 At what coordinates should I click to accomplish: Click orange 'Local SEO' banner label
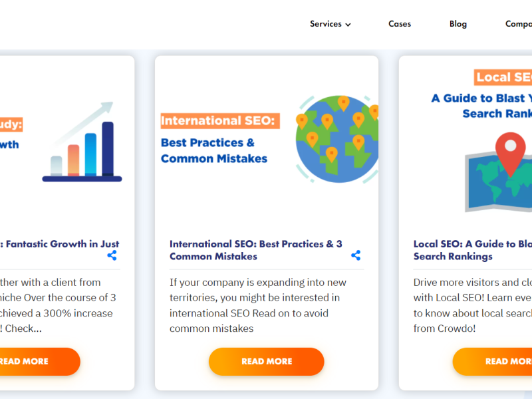pos(503,77)
